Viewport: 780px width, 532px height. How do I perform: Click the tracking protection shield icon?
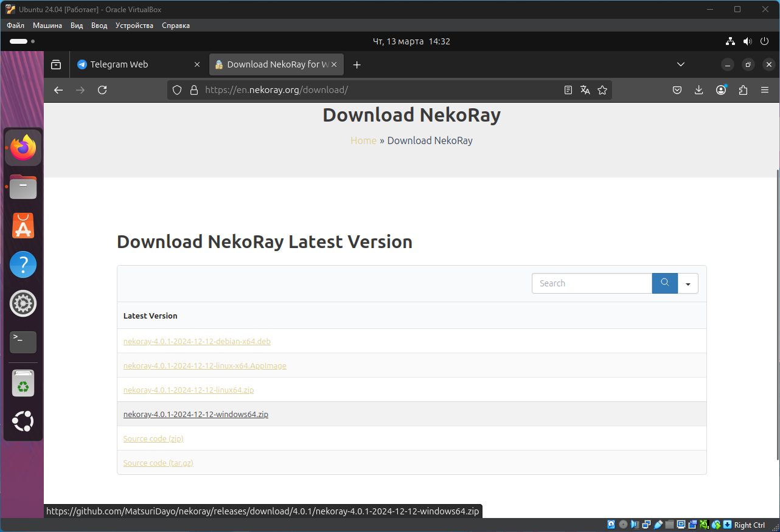pyautogui.click(x=177, y=90)
